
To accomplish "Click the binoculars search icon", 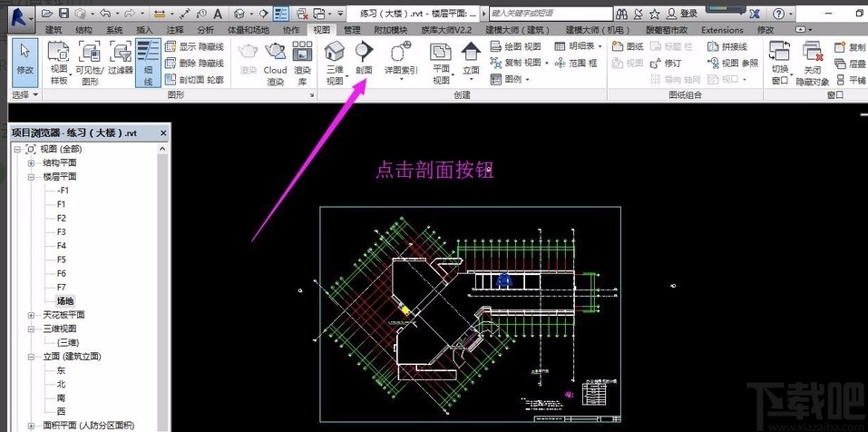I will click(622, 14).
